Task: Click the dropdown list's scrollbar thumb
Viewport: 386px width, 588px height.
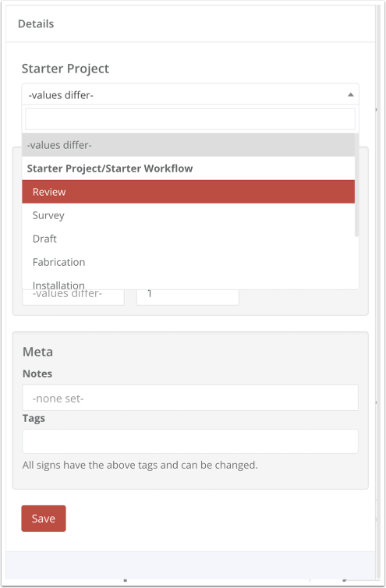Action: click(356, 186)
